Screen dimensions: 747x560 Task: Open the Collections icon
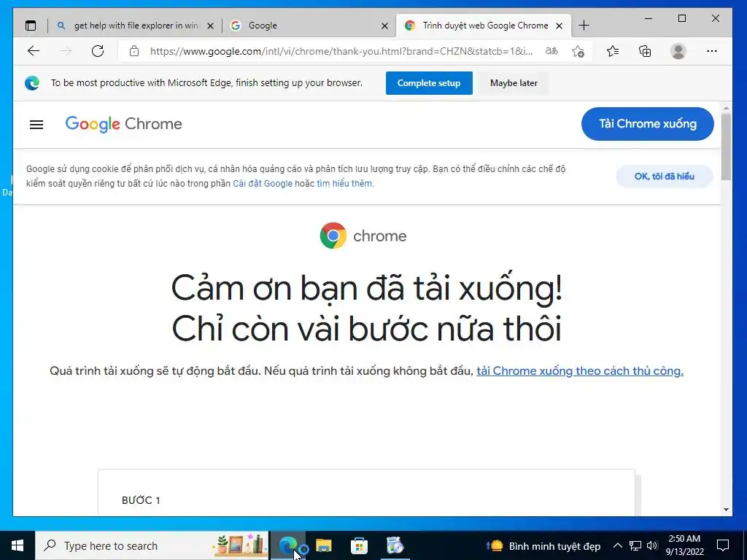pyautogui.click(x=645, y=51)
